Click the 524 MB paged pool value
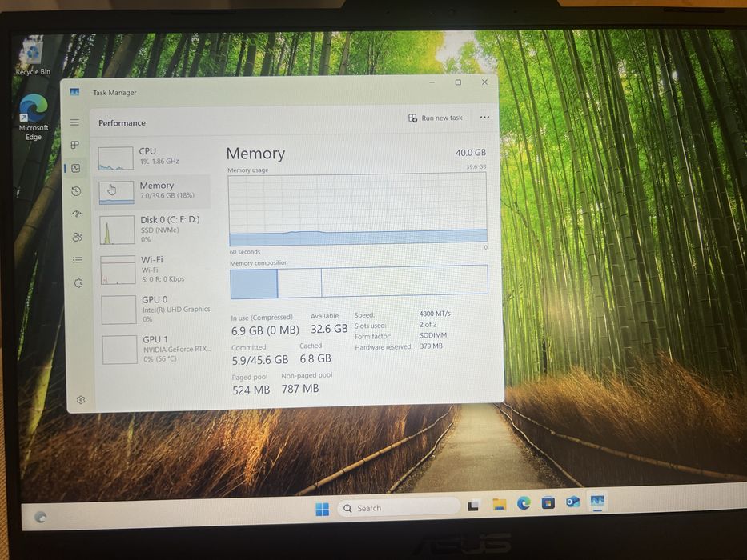This screenshot has height=560, width=747. [251, 390]
